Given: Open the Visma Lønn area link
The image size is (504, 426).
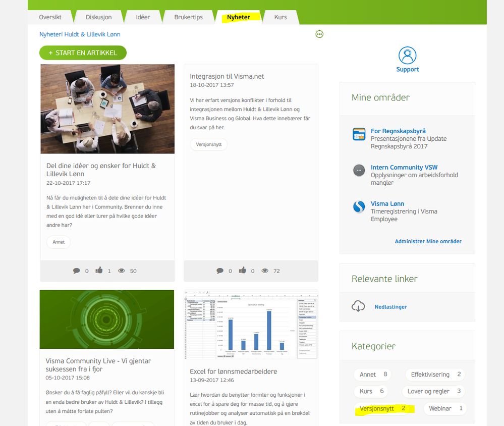Looking at the screenshot, I should [387, 203].
